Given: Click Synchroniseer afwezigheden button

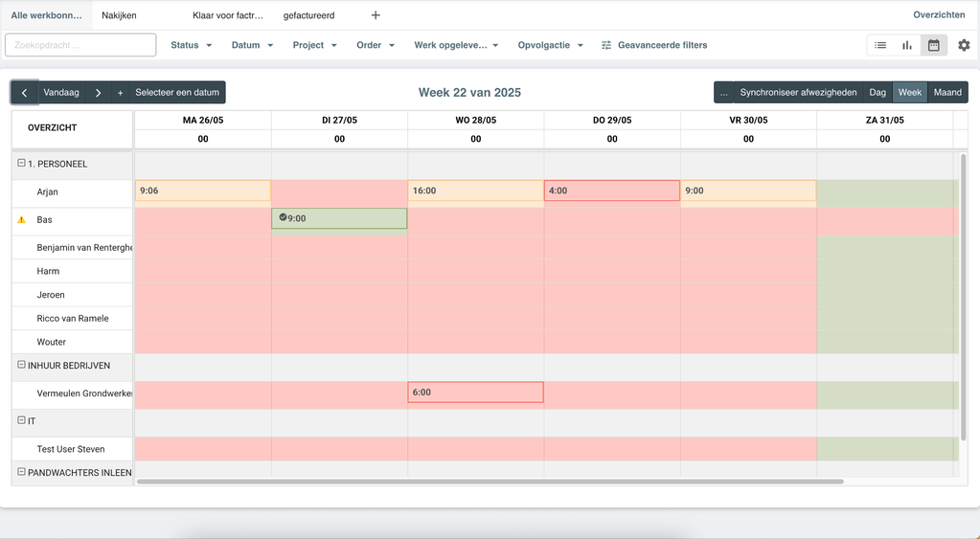Looking at the screenshot, I should click(798, 93).
